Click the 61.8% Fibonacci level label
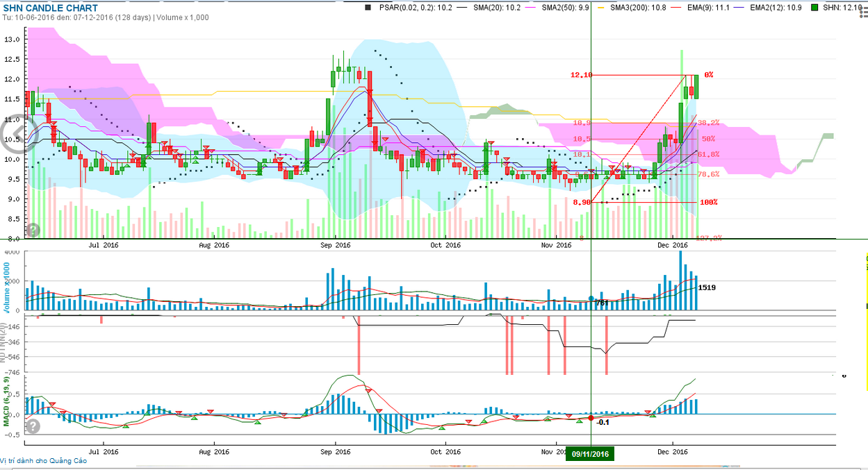 pyautogui.click(x=708, y=154)
